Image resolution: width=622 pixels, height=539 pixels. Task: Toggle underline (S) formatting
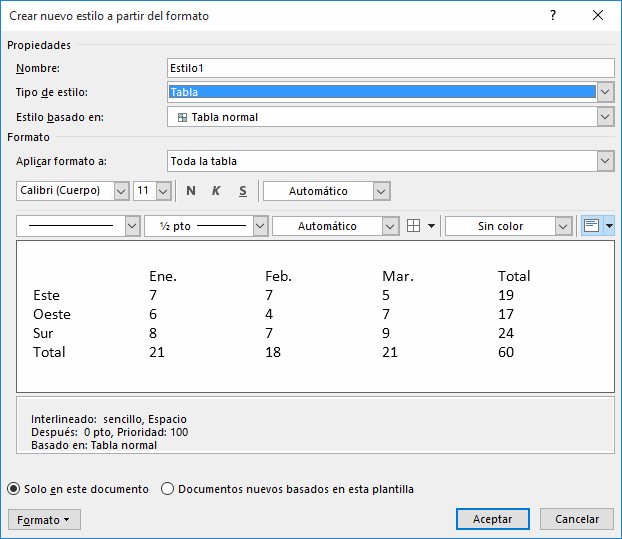click(x=242, y=191)
